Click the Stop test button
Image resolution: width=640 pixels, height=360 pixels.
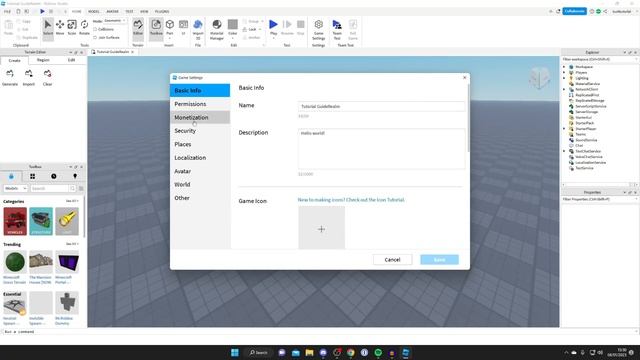pyautogui.click(x=301, y=28)
